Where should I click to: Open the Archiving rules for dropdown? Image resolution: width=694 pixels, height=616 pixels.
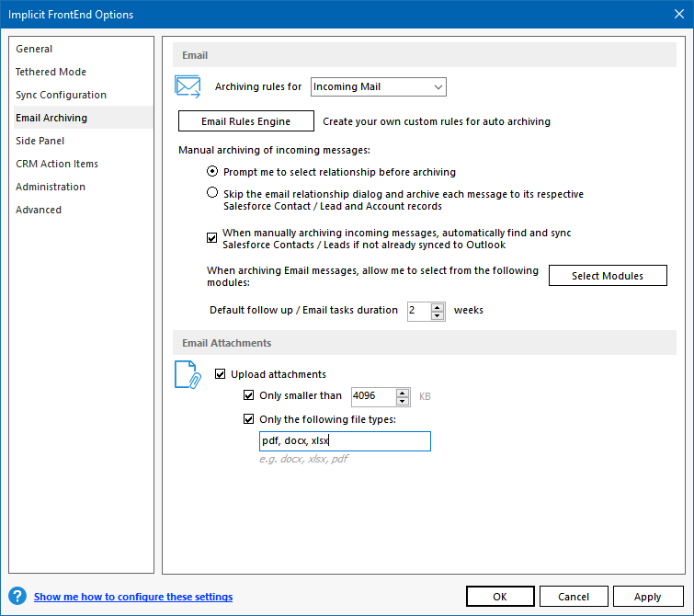coord(378,87)
